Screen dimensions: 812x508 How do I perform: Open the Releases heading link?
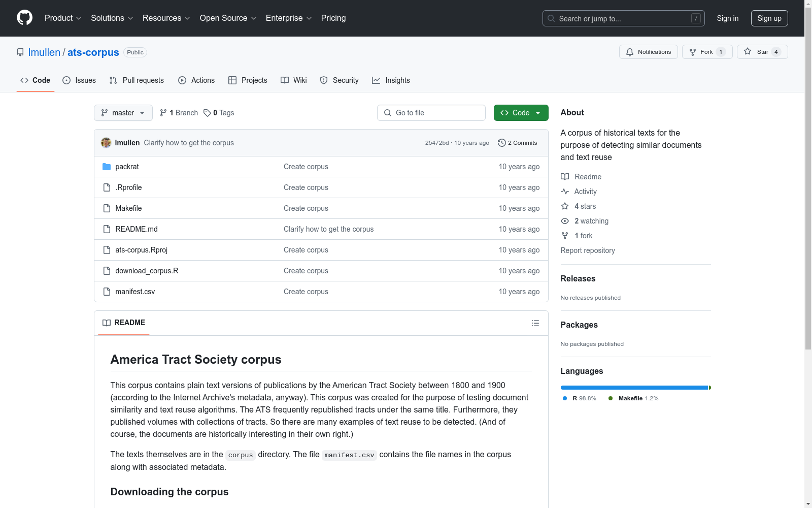(578, 278)
